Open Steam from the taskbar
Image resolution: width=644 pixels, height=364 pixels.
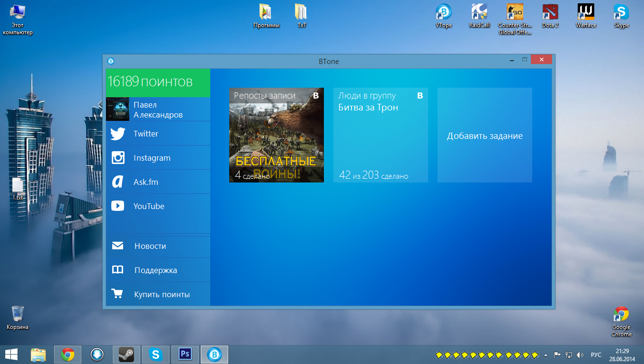click(x=126, y=354)
